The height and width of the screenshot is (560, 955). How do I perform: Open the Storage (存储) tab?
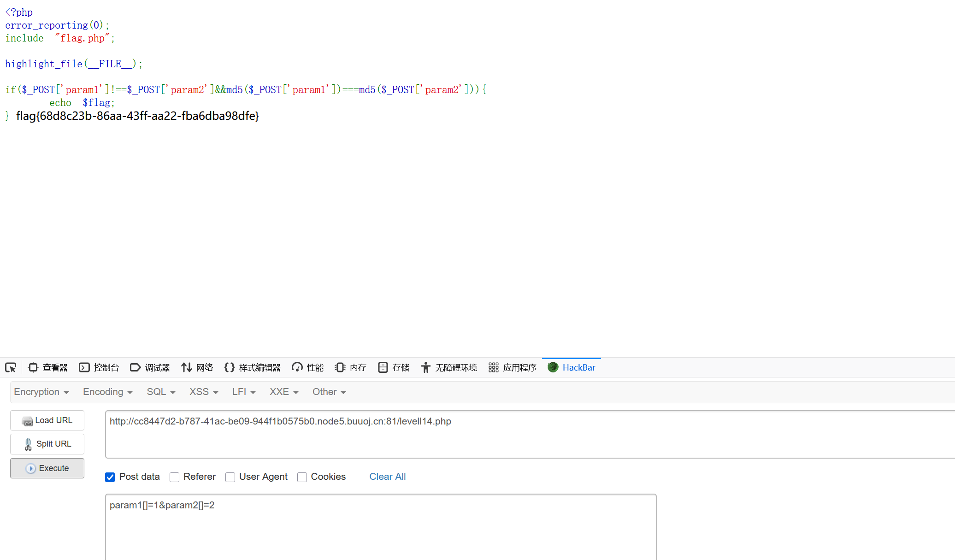pos(393,367)
